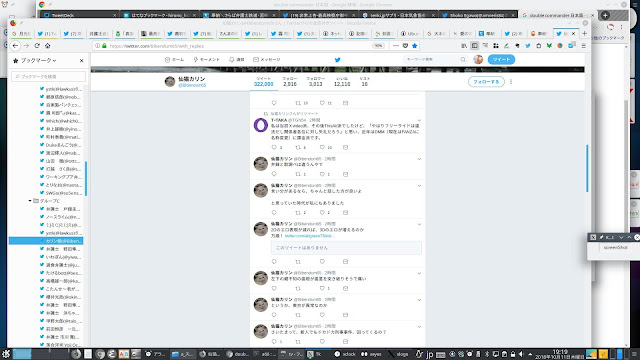Select フォロワー 3,013 profile tab
Screen dimensions: 640x360
pyautogui.click(x=316, y=82)
